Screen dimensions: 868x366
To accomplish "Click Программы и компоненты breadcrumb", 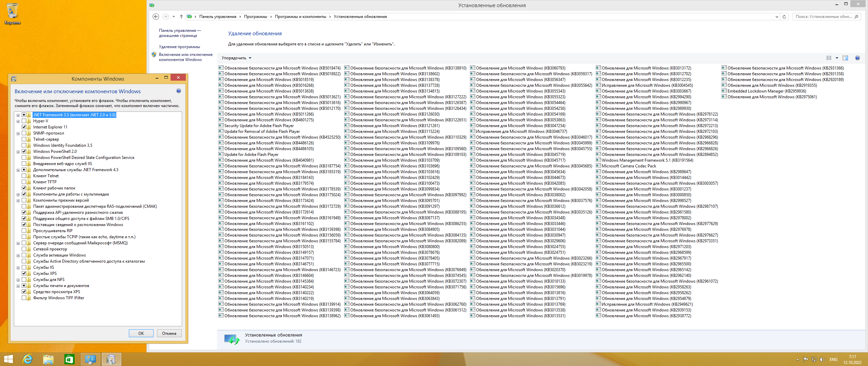I will click(300, 17).
